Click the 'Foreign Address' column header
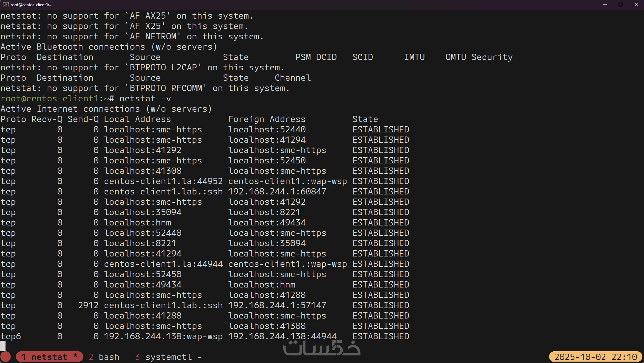Image resolution: width=644 pixels, height=363 pixels. (x=267, y=119)
